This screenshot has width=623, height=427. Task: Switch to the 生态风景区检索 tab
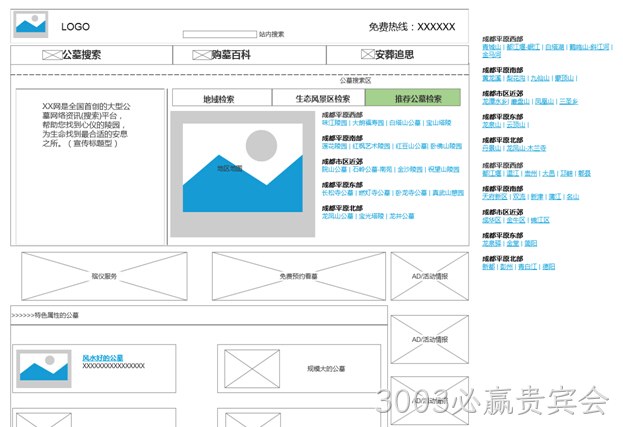[x=318, y=98]
